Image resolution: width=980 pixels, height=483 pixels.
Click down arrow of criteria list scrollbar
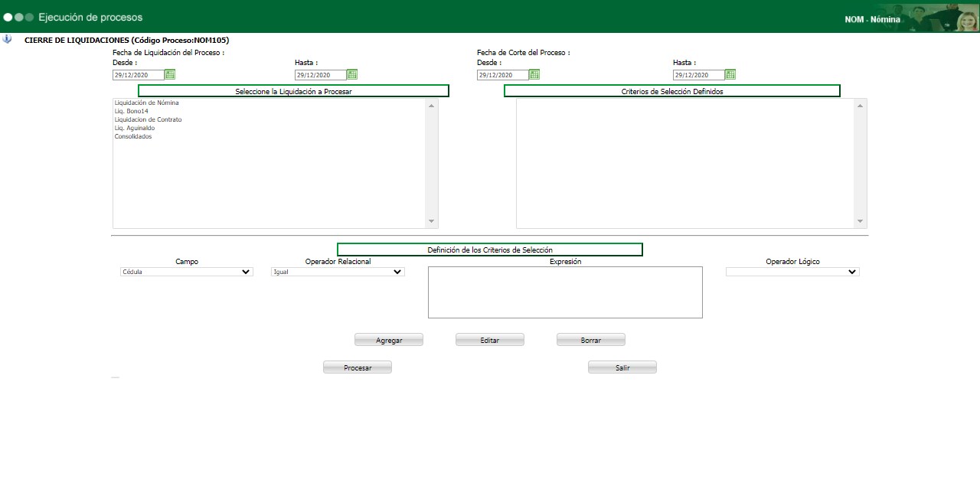861,221
